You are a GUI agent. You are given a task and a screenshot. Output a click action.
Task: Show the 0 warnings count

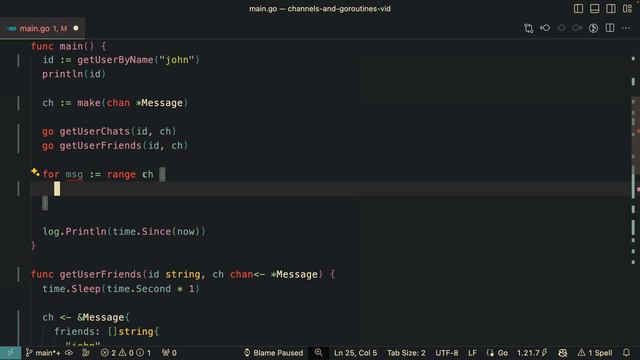coord(126,353)
